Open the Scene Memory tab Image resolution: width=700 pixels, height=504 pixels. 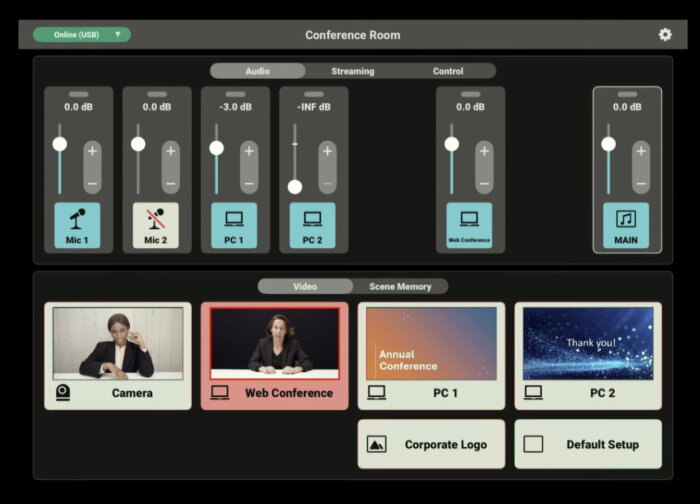tap(400, 287)
